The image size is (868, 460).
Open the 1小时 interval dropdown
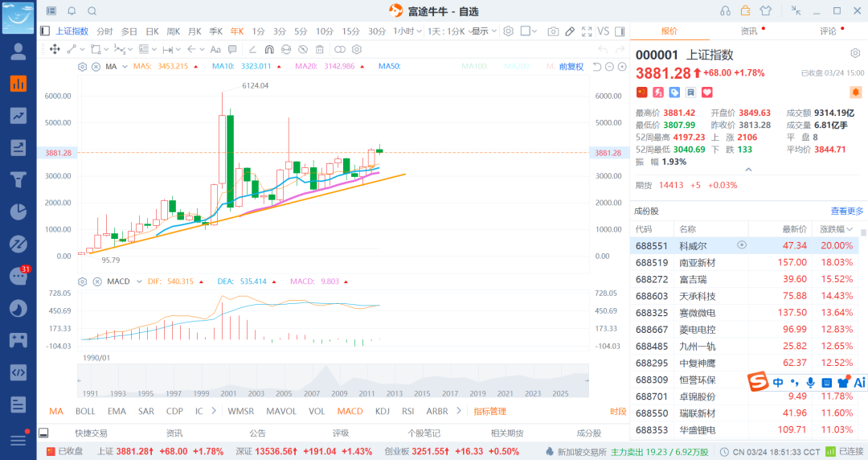pyautogui.click(x=407, y=31)
